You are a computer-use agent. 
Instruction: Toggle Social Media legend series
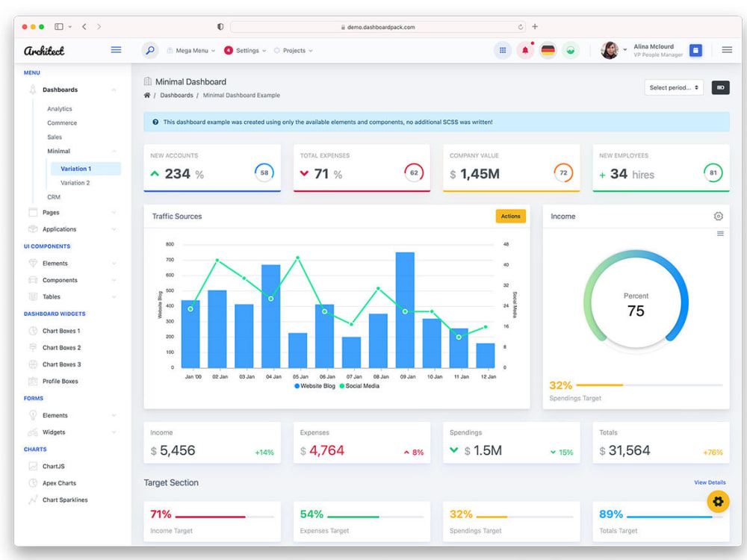click(x=359, y=386)
